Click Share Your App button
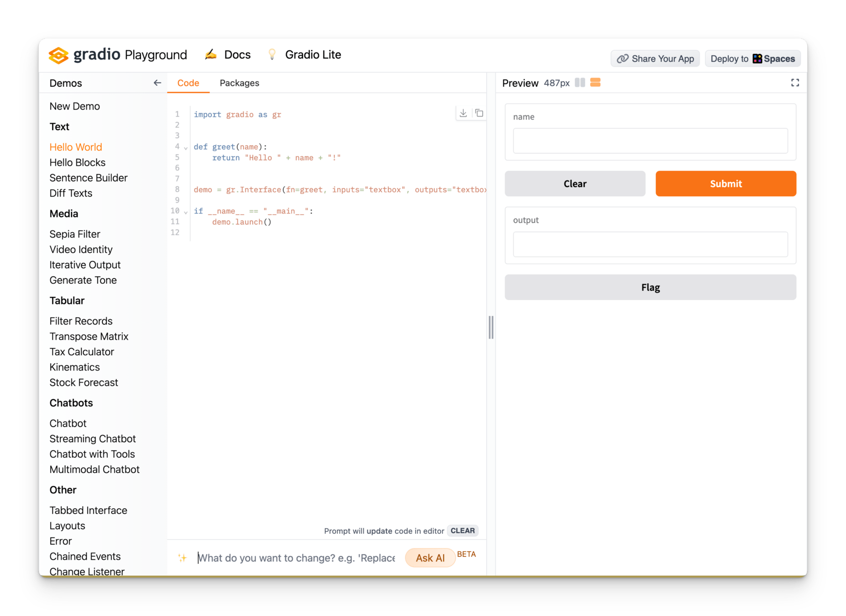The height and width of the screenshot is (616, 846). click(655, 59)
